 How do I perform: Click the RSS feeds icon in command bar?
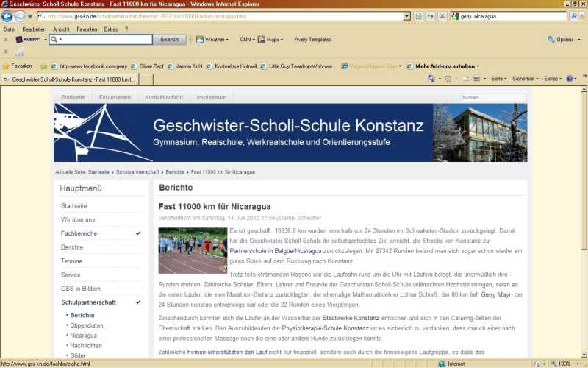[x=448, y=79]
